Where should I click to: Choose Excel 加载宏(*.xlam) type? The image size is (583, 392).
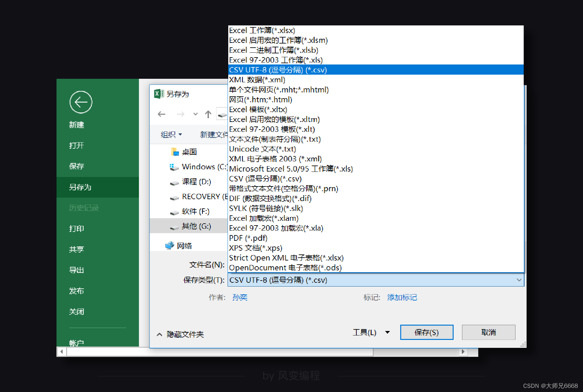376,218
